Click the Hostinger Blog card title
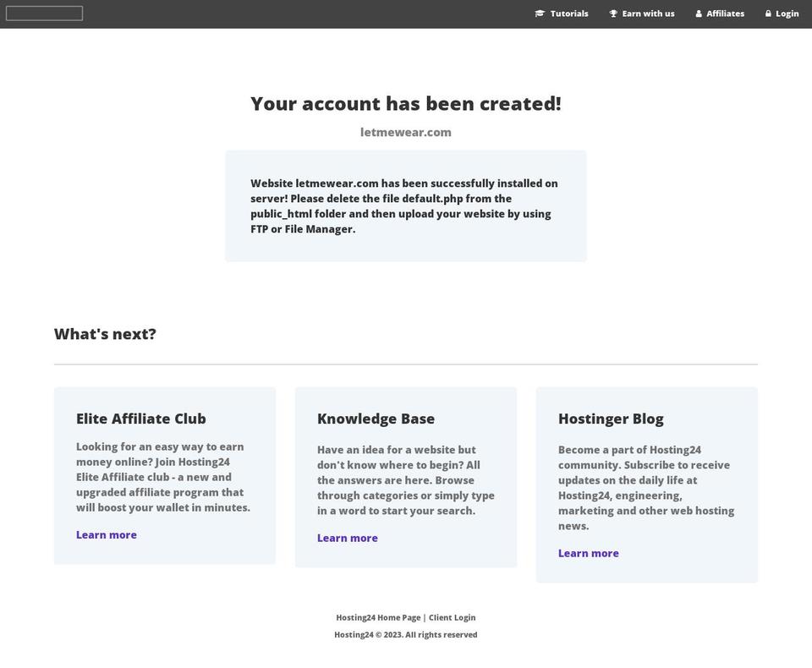Screen dimensions: 812x668 coord(611,419)
